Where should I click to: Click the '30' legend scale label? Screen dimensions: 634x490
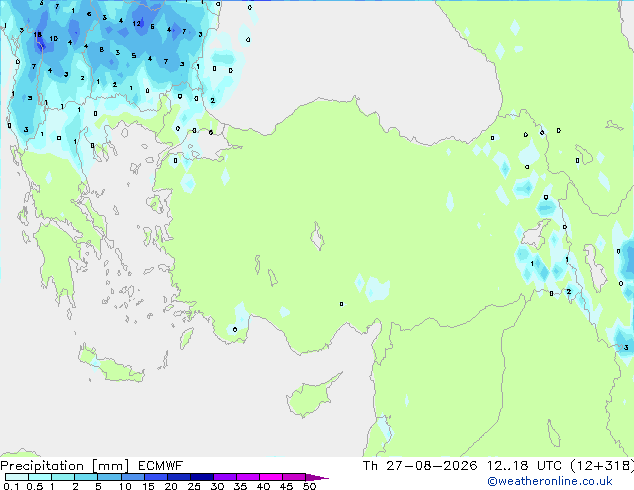[x=217, y=486]
